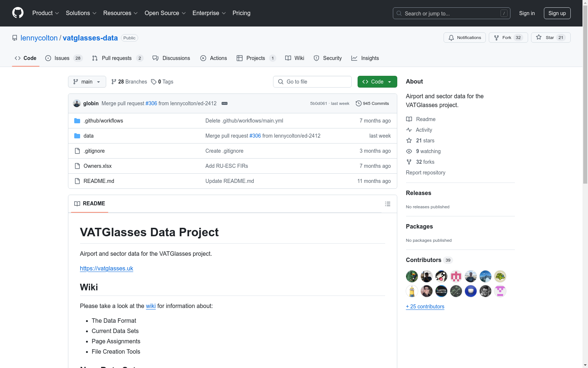View the 9 watching list

click(423, 151)
